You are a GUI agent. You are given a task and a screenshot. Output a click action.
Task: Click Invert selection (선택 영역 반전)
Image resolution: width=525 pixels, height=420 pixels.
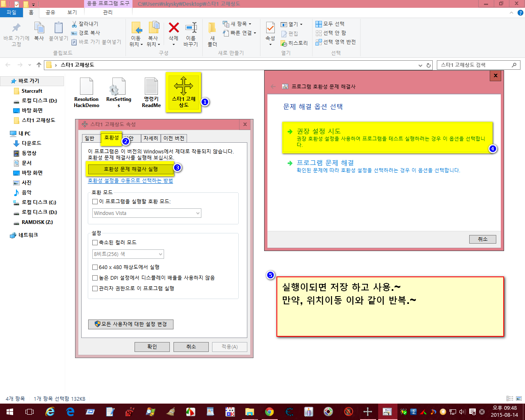coord(336,42)
